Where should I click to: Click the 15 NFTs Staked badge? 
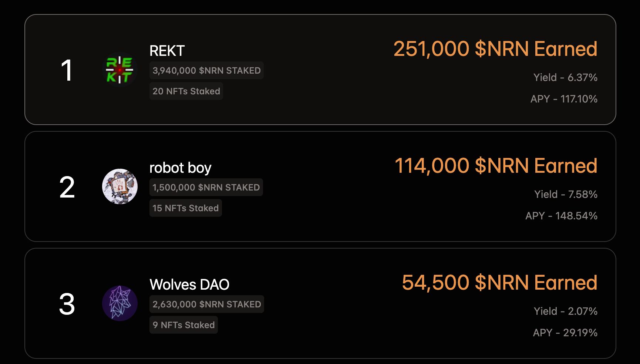tap(185, 208)
